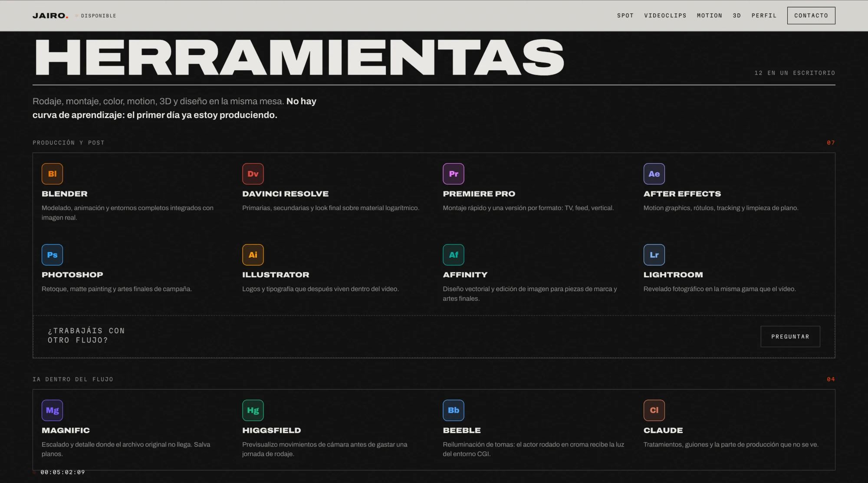Image resolution: width=868 pixels, height=483 pixels.
Task: Click the ILLUSTRATOR heading text
Action: (x=276, y=275)
